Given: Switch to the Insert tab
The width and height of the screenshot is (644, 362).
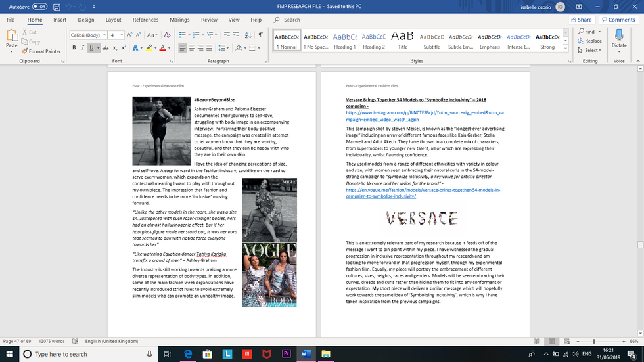Looking at the screenshot, I should coord(60,20).
